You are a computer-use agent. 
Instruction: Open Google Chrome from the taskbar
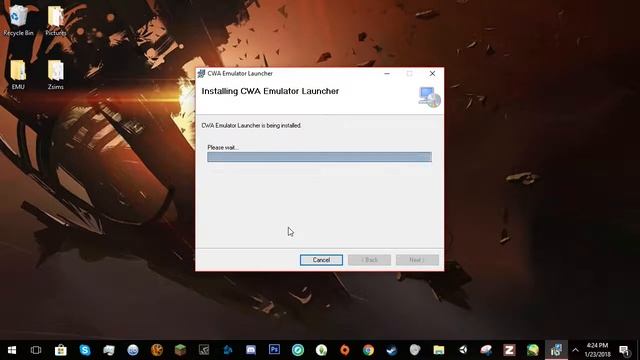(369, 350)
